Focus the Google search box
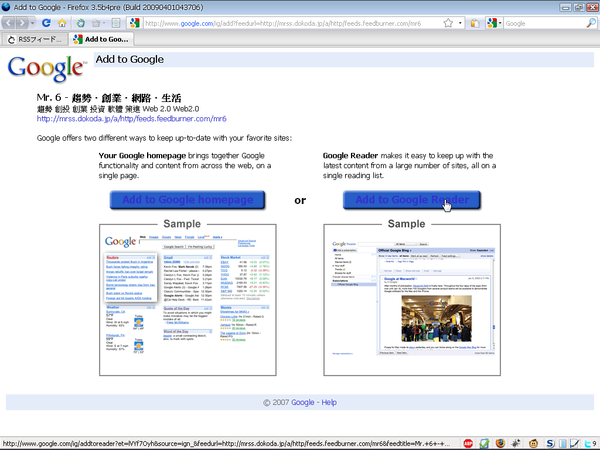 545,23
